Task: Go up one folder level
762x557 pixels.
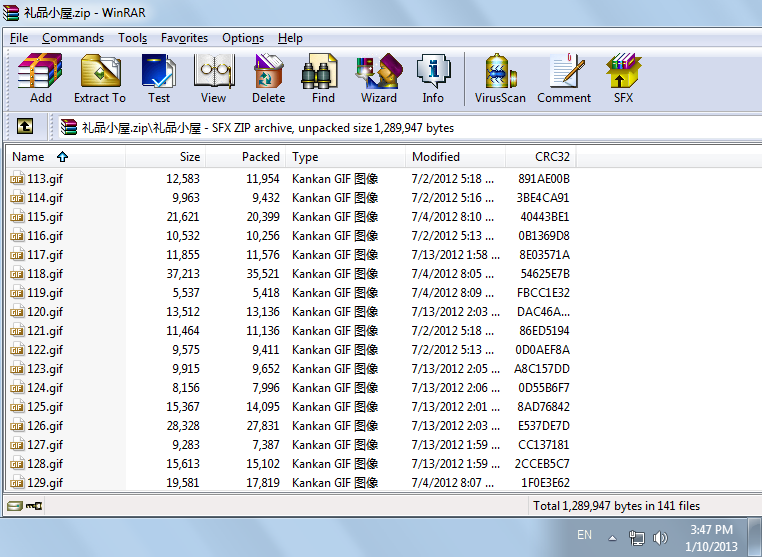Action: 25,127
